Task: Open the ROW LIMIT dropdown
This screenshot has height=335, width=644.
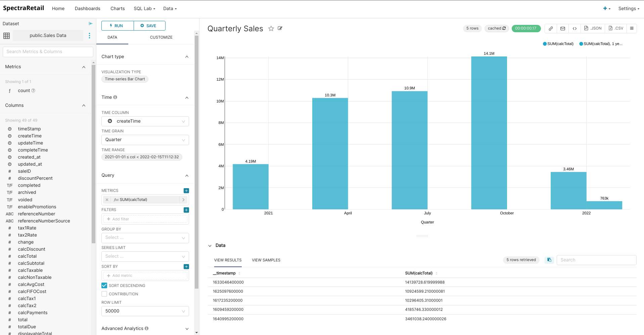Action: click(x=145, y=311)
